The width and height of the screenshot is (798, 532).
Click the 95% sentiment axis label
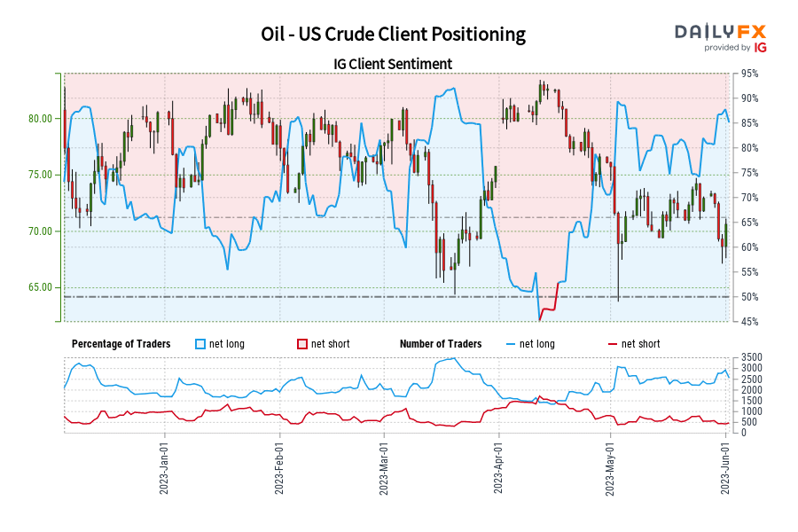(x=749, y=74)
